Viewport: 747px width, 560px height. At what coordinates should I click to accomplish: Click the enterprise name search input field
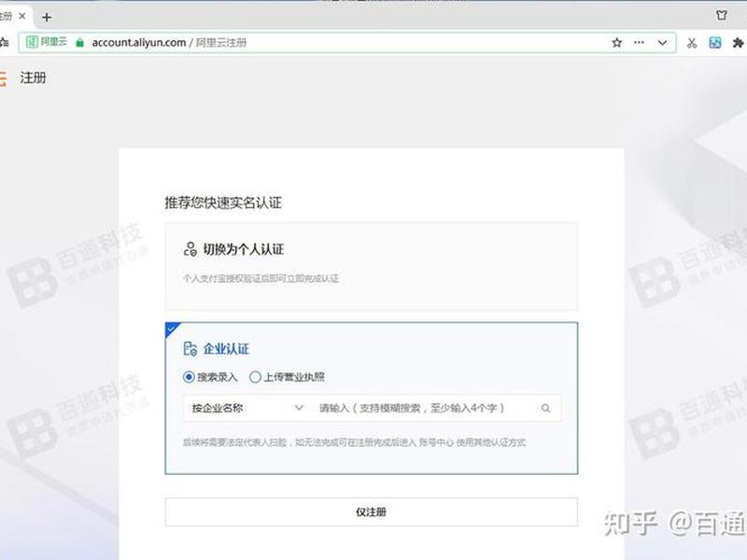coord(427,408)
